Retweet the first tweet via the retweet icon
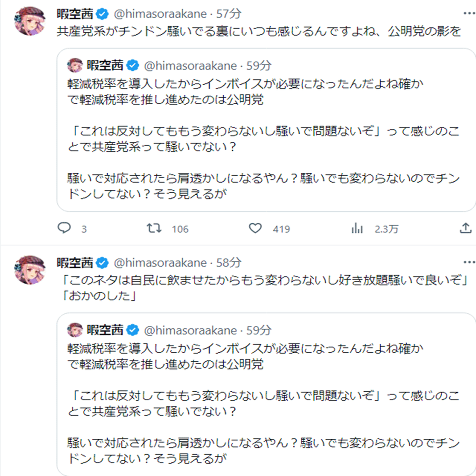The image size is (476, 476). 153,228
